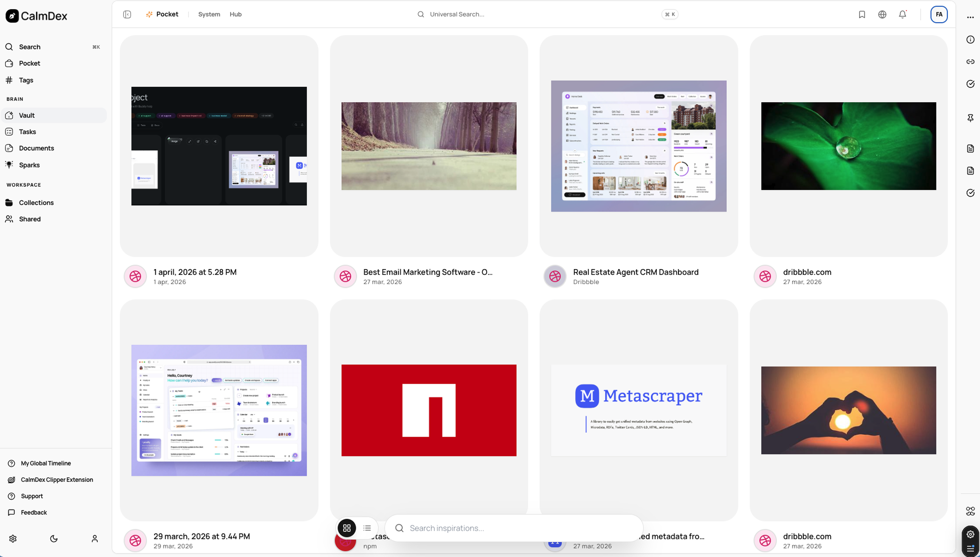Select the grid view toggle at the bottom

point(347,528)
